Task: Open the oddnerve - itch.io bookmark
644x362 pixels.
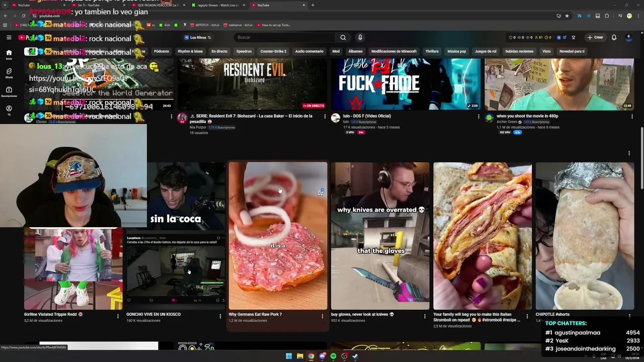Action: coord(237,25)
